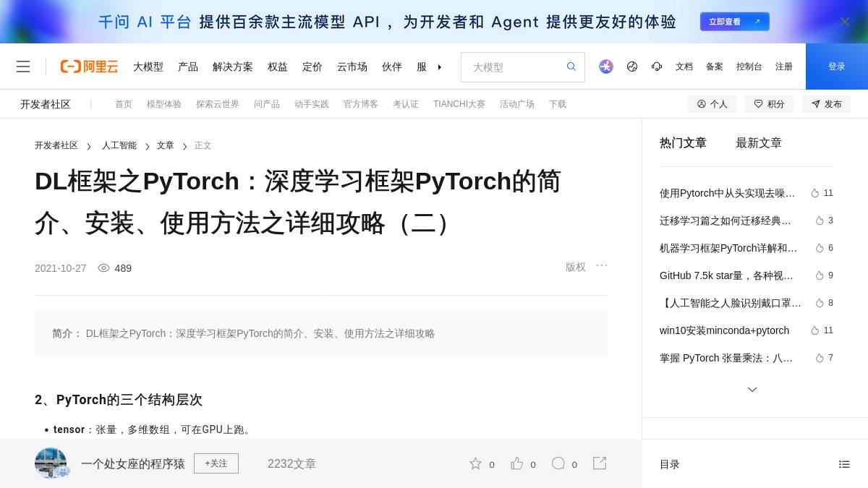Viewport: 868px width, 488px height.
Task: Open article 机器学习框架PyTorch详解和
Action: click(728, 248)
